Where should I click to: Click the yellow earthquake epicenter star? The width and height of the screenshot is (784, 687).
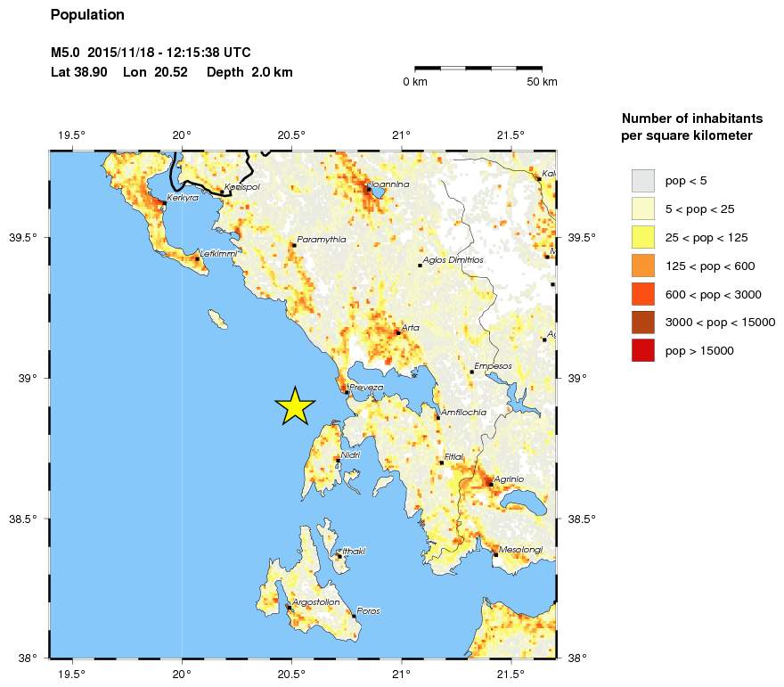pyautogui.click(x=295, y=406)
